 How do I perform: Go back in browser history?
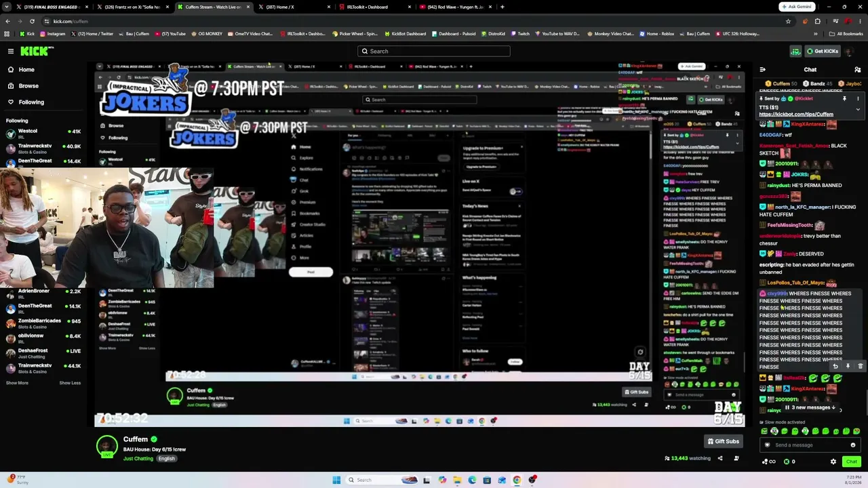click(x=7, y=21)
